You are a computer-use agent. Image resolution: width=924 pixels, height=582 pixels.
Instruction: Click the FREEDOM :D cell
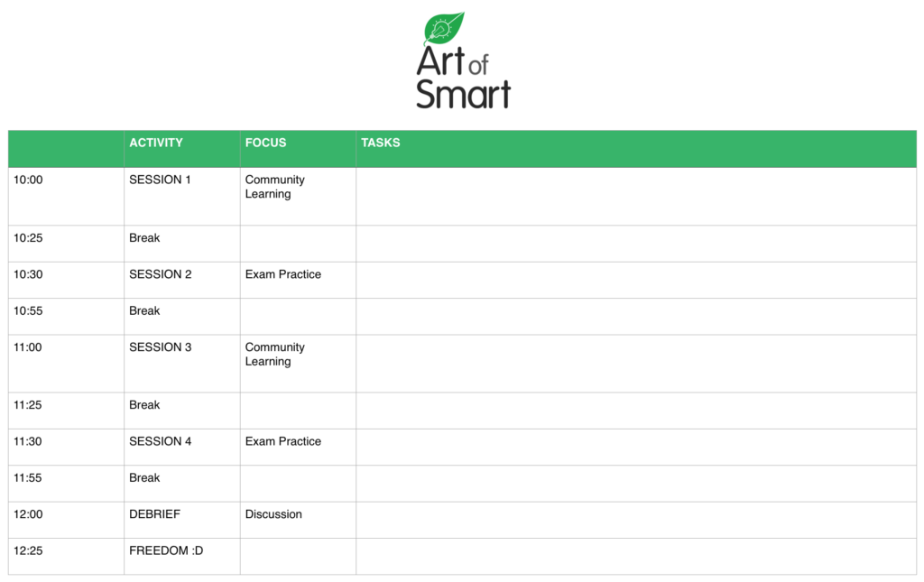point(166,550)
